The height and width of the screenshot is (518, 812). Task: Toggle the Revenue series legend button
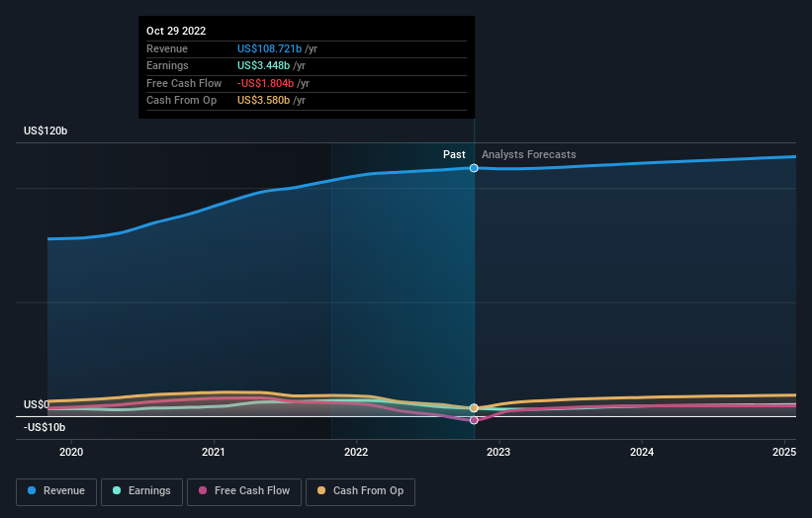pos(56,491)
